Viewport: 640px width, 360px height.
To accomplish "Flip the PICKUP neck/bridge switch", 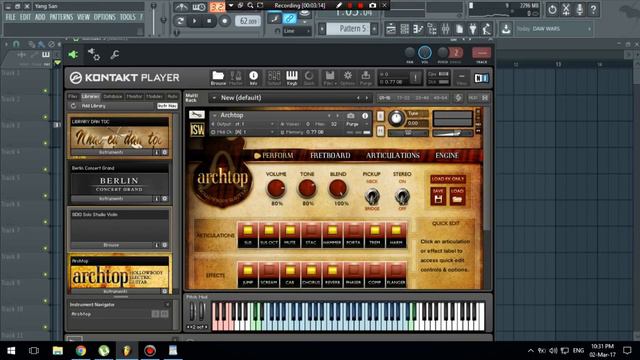I will (371, 197).
